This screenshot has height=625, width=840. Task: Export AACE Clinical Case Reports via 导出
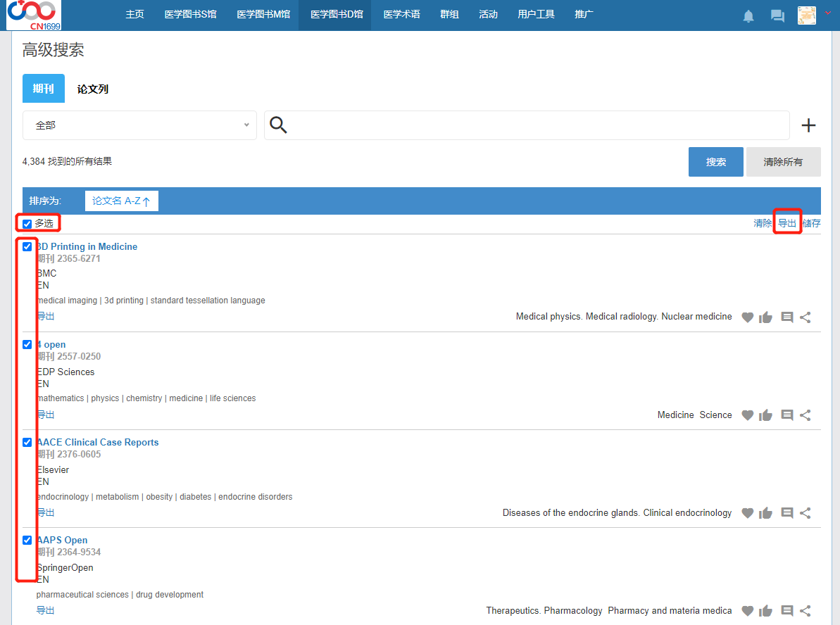click(x=46, y=512)
